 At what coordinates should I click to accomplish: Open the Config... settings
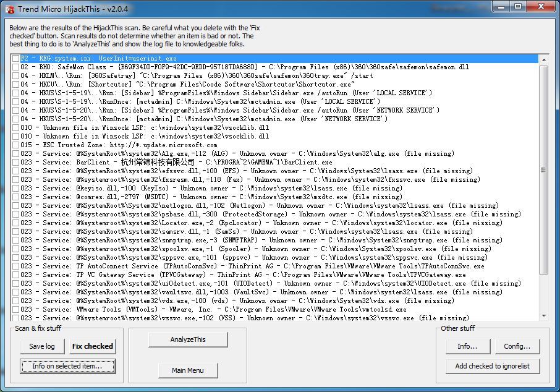coord(517,346)
